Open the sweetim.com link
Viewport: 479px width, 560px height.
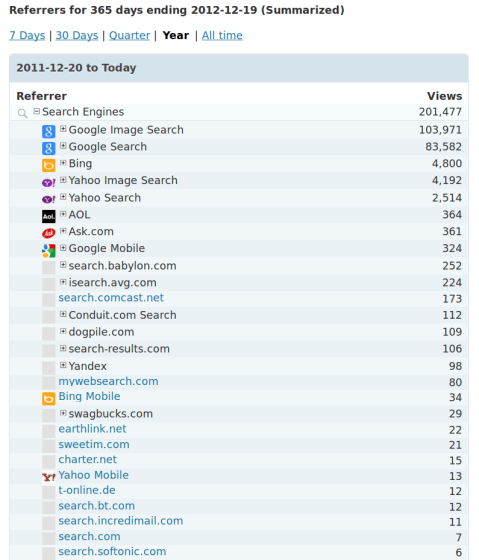94,445
